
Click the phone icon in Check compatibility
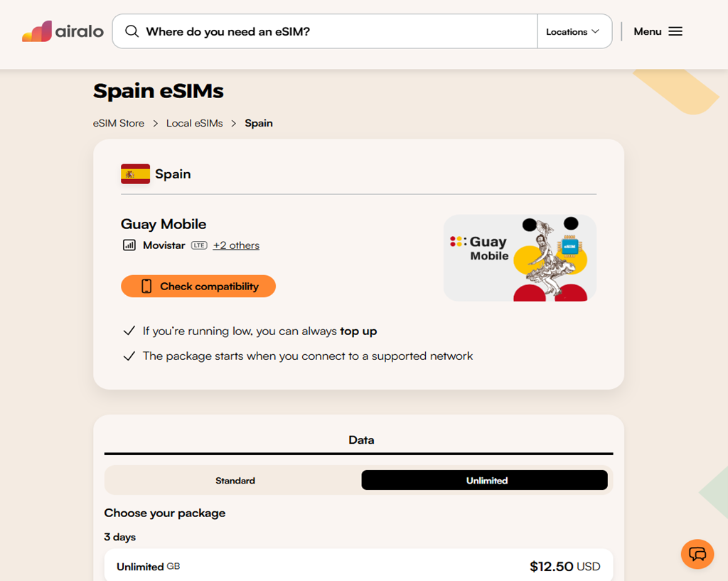146,287
